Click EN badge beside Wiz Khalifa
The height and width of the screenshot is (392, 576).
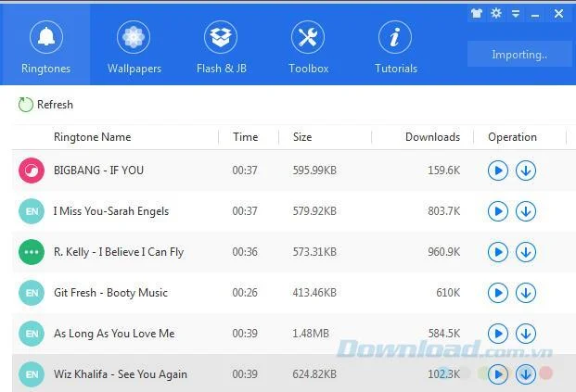[x=32, y=374]
